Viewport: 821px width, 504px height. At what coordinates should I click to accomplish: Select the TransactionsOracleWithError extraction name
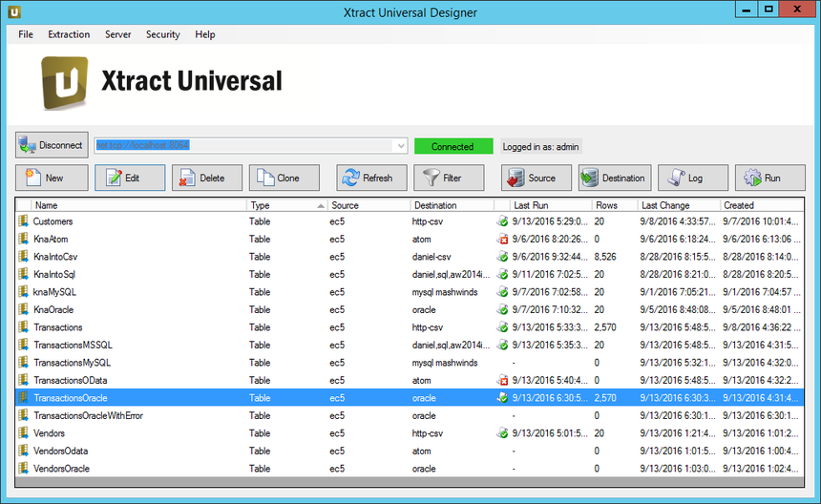pyautogui.click(x=89, y=415)
